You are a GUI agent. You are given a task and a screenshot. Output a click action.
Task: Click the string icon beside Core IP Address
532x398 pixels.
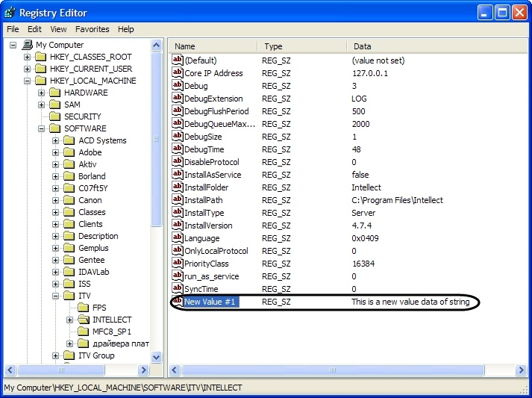(x=178, y=73)
